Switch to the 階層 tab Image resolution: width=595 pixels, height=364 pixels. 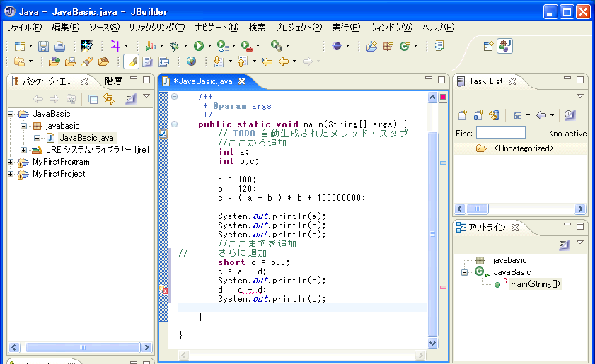113,81
